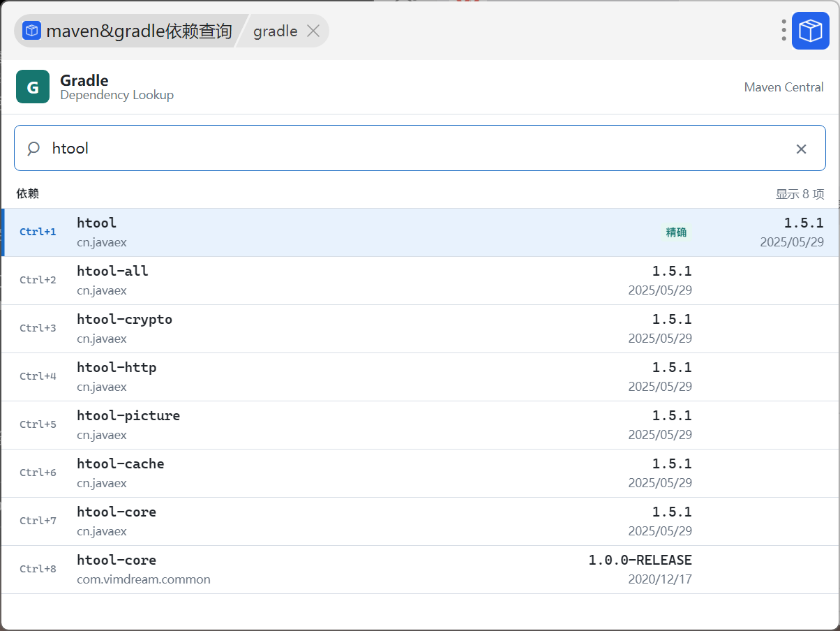Click cn.javaex under htool-picture

click(x=102, y=435)
